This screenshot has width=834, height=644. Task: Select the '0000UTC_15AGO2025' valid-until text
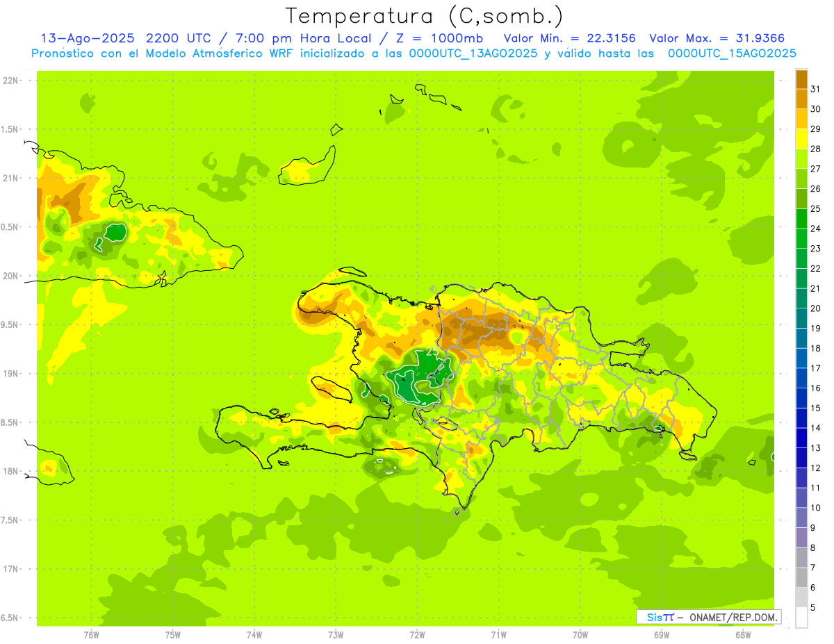(x=732, y=53)
